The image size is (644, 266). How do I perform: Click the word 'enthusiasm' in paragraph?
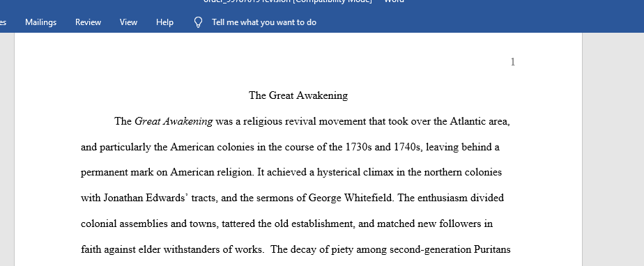(443, 198)
